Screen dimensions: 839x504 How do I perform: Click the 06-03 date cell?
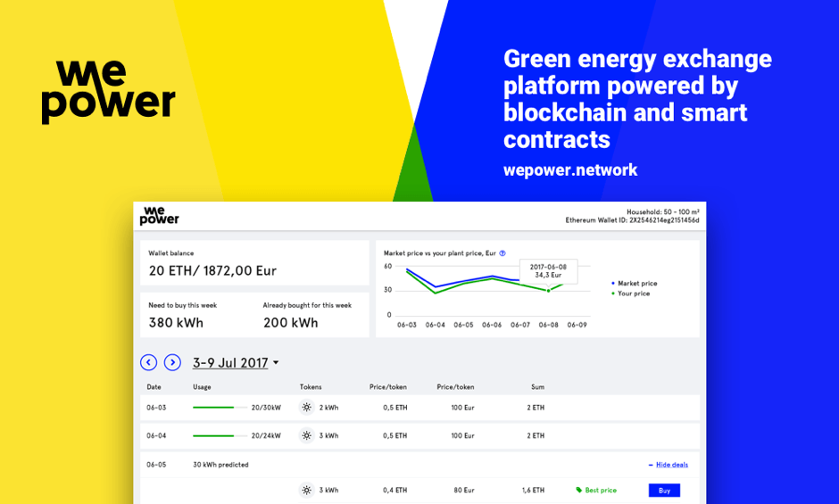156,408
